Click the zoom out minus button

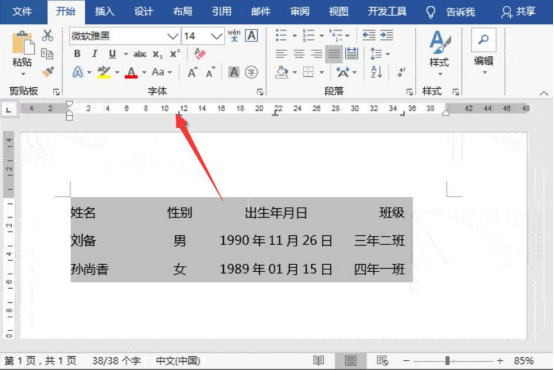(406, 361)
